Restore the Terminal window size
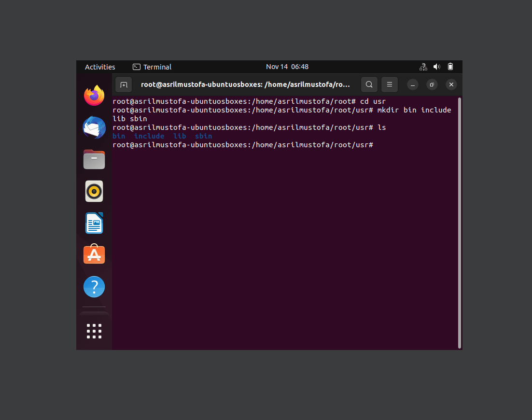This screenshot has height=420, width=532. click(x=432, y=85)
